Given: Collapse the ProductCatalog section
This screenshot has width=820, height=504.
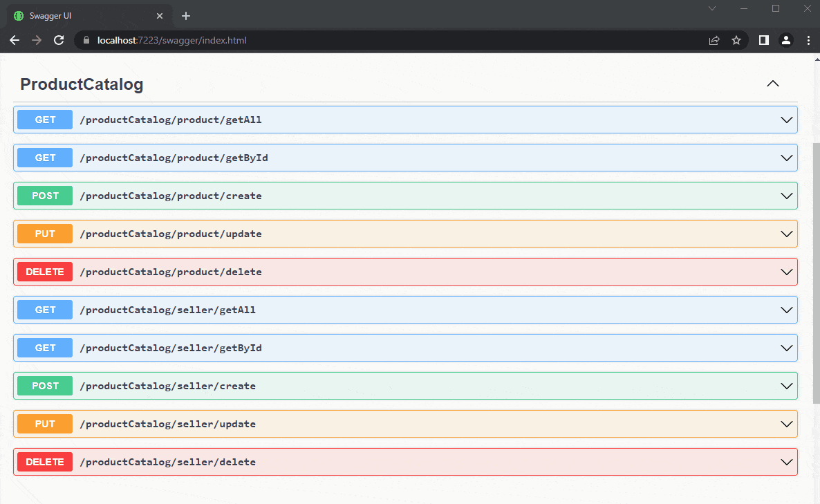Looking at the screenshot, I should click(772, 84).
